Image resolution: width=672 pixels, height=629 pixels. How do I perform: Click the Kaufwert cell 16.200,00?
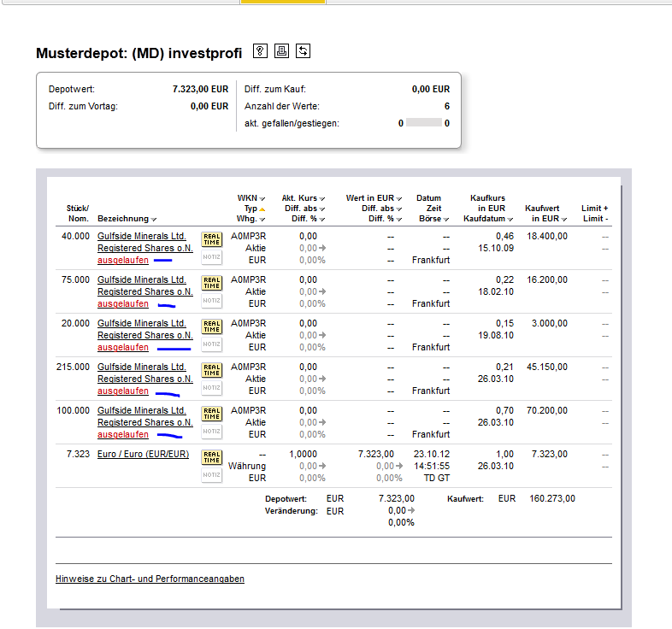pyautogui.click(x=547, y=279)
